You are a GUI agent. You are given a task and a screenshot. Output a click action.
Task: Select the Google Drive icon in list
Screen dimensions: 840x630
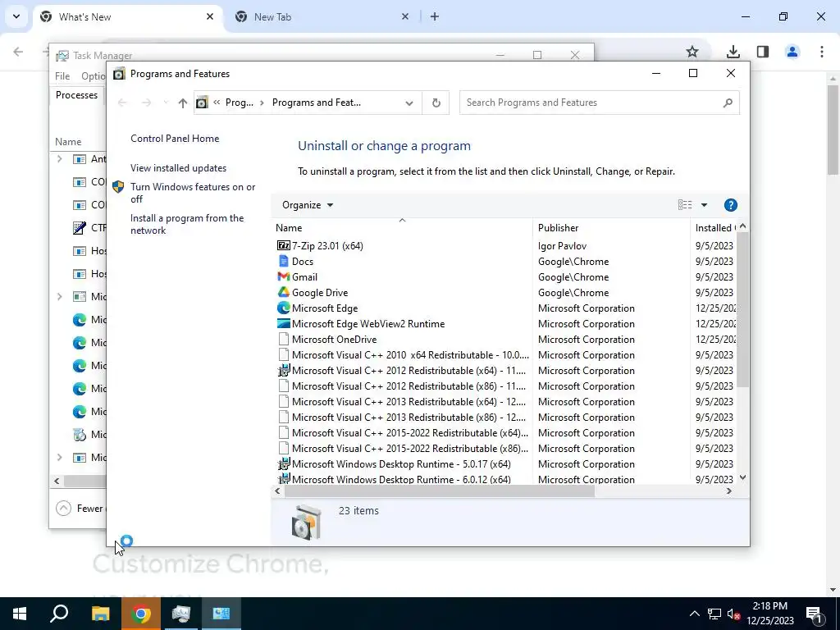click(283, 293)
